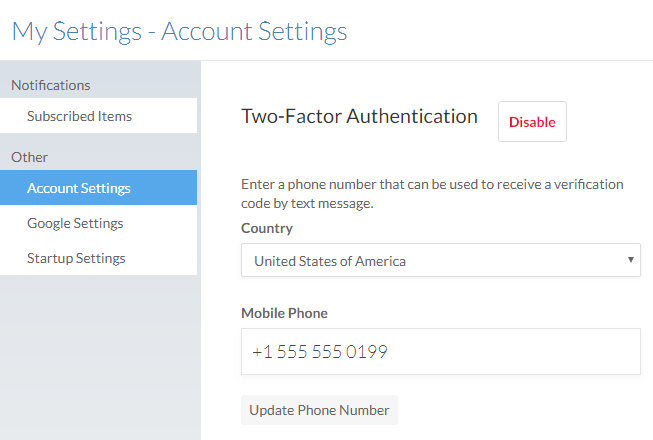653x440 pixels.
Task: Open the Country dropdown list
Action: pos(441,260)
